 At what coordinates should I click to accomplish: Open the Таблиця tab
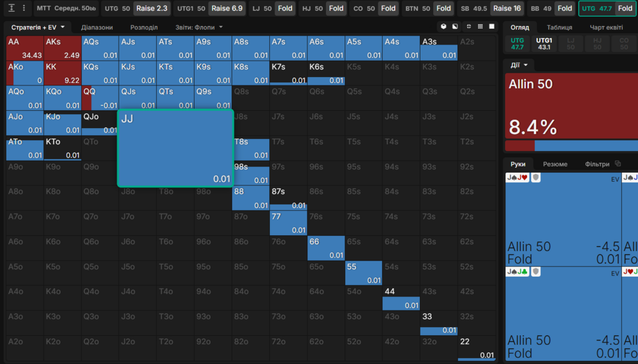pos(559,27)
